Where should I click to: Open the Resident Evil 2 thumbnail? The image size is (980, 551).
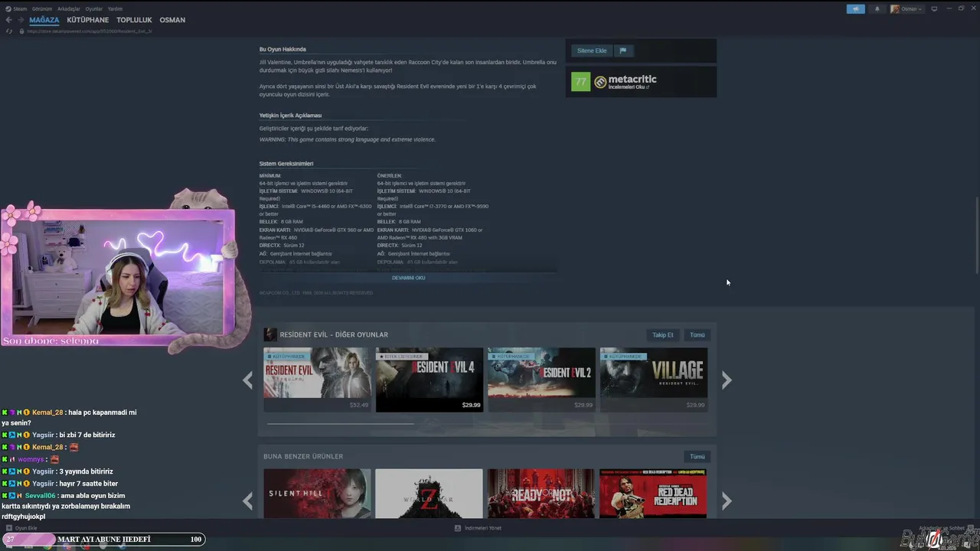tap(541, 373)
